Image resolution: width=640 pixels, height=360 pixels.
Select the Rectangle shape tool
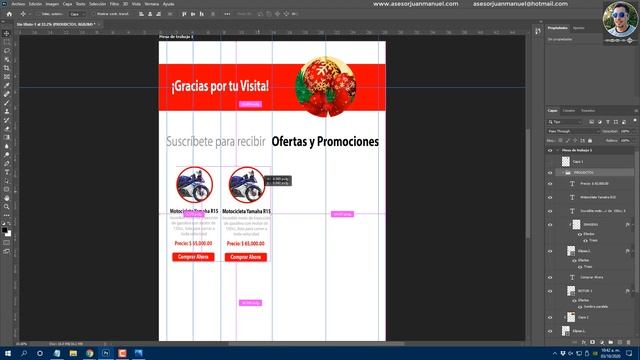(x=7, y=189)
